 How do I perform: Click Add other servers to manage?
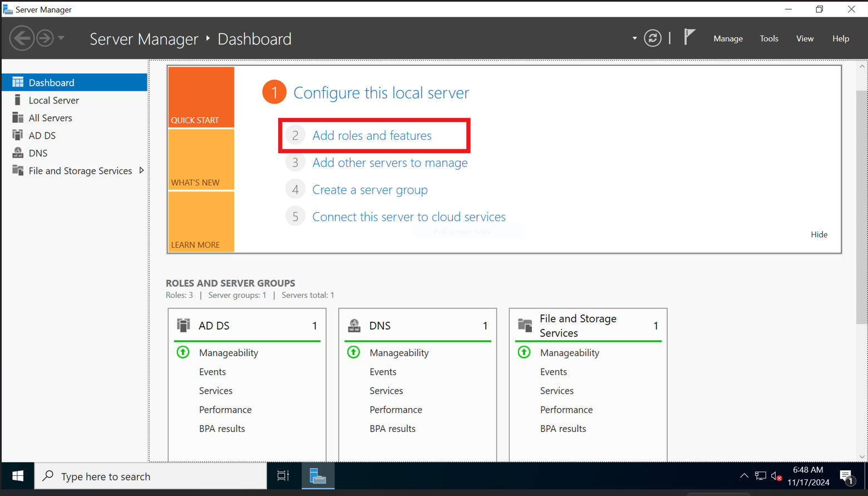(390, 163)
